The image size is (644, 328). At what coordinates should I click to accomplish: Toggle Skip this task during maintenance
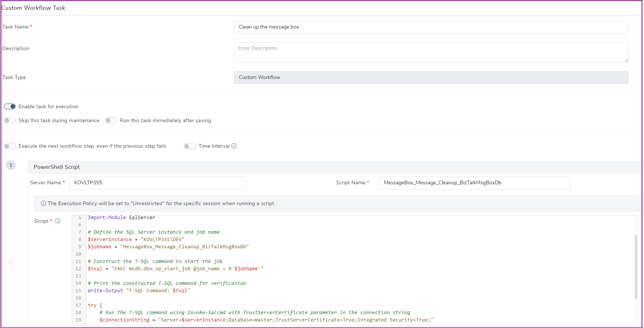pos(10,120)
